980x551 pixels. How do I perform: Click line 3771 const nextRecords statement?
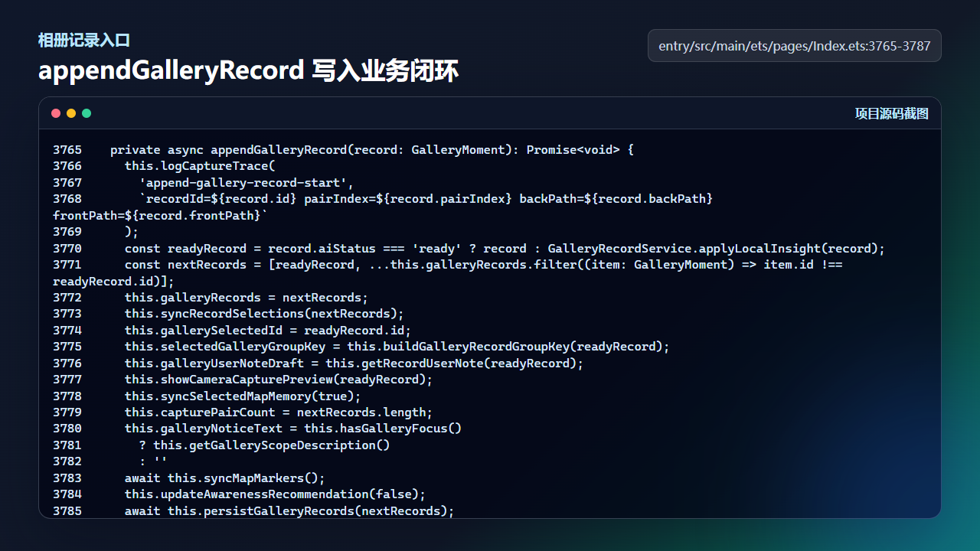point(484,265)
